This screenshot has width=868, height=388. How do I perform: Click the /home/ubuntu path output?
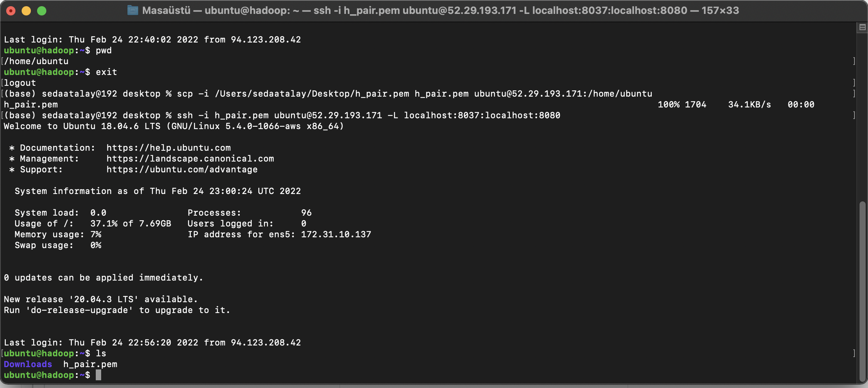point(36,61)
